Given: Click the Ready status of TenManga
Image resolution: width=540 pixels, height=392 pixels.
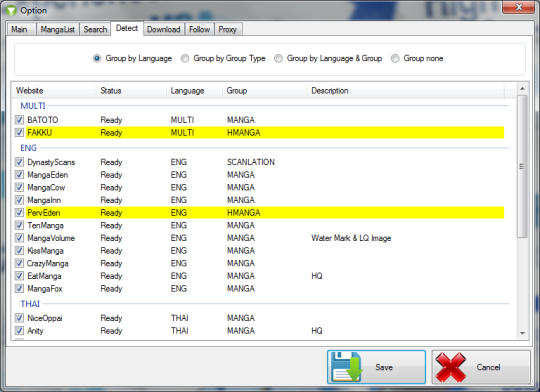Looking at the screenshot, I should 111,226.
